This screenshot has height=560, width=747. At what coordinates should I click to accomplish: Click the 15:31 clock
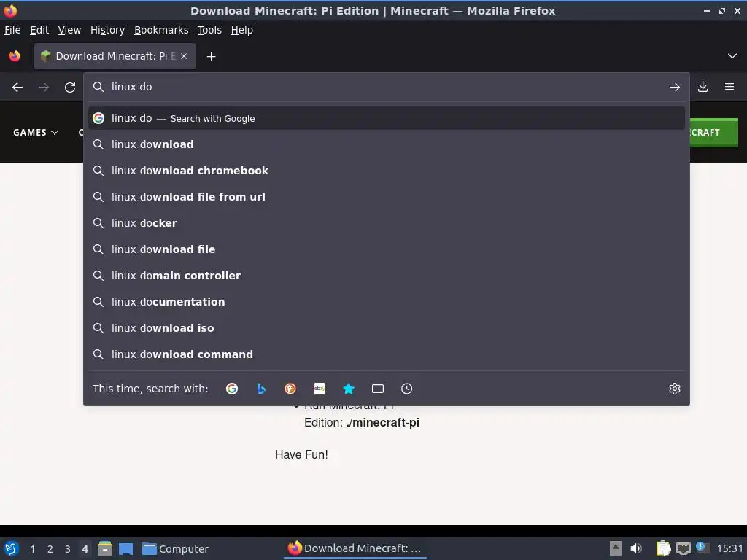point(729,548)
